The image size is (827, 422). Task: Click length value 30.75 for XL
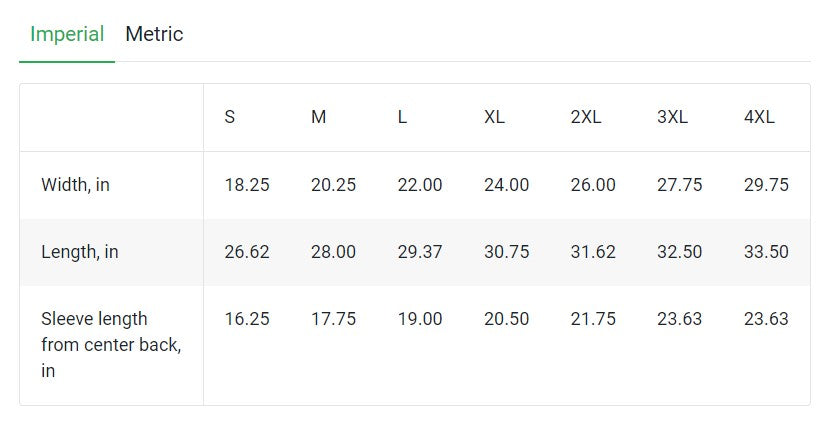[x=507, y=252]
